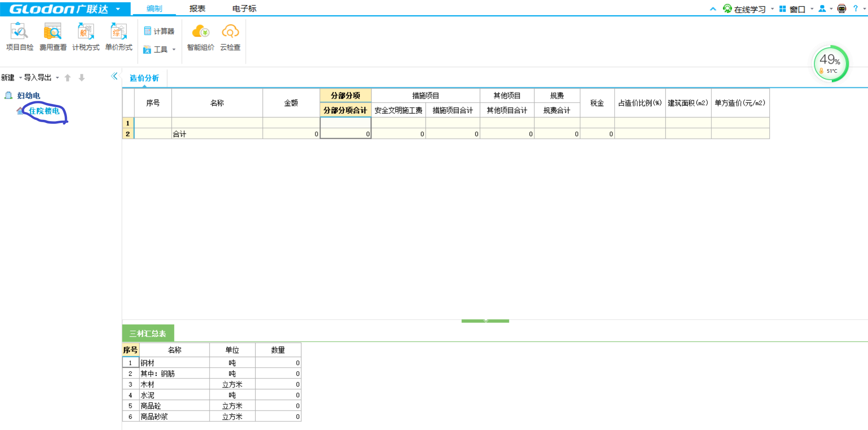Move item up with the up arrow
The image size is (868, 430).
pos(67,78)
